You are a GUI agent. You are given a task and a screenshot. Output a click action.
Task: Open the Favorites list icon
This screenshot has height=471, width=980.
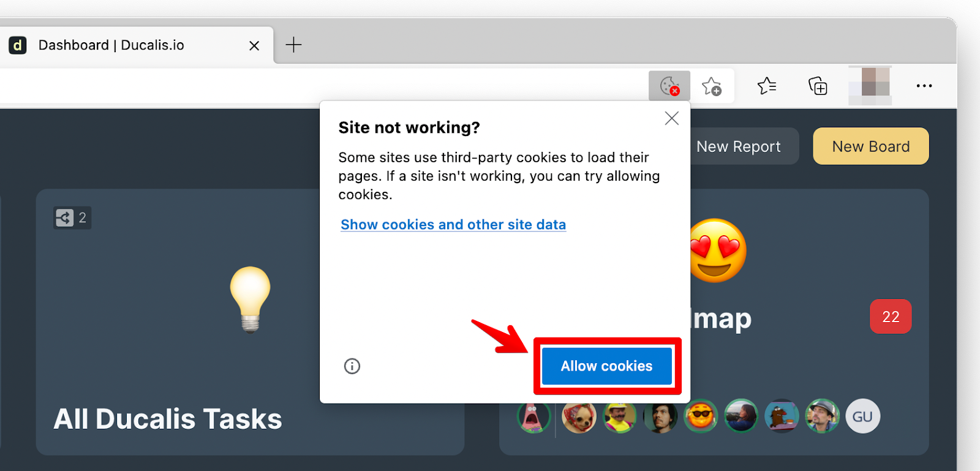pos(766,86)
